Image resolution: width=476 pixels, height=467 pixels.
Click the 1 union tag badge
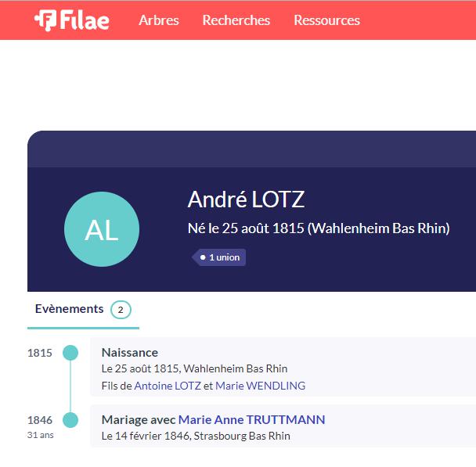pyautogui.click(x=219, y=257)
